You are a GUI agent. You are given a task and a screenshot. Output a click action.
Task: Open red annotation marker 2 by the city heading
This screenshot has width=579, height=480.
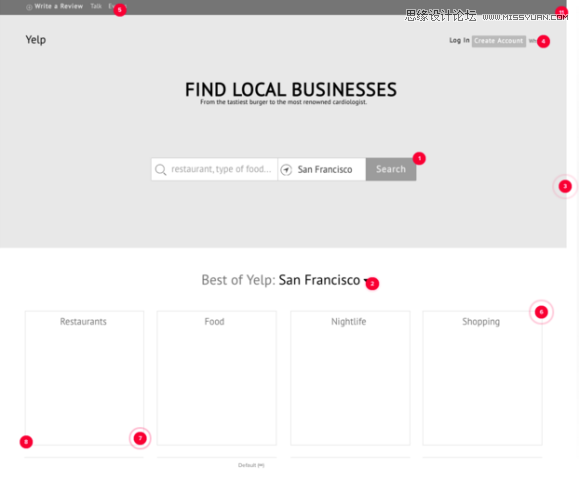(x=372, y=284)
